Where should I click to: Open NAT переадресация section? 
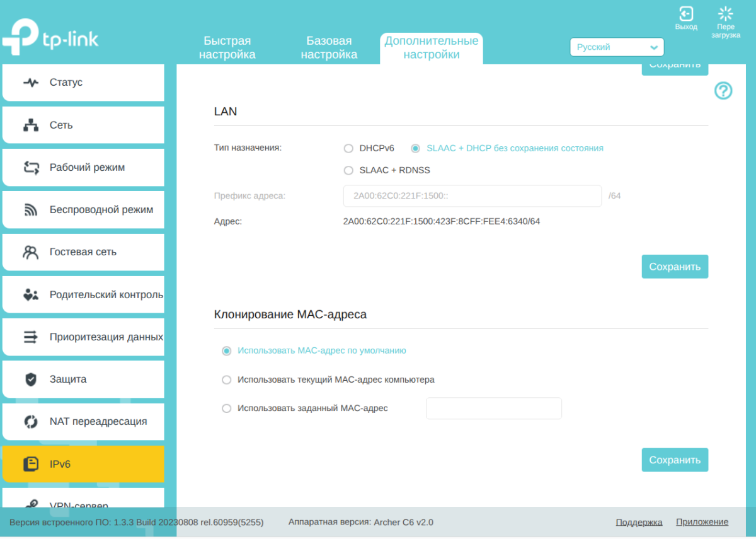[83, 422]
